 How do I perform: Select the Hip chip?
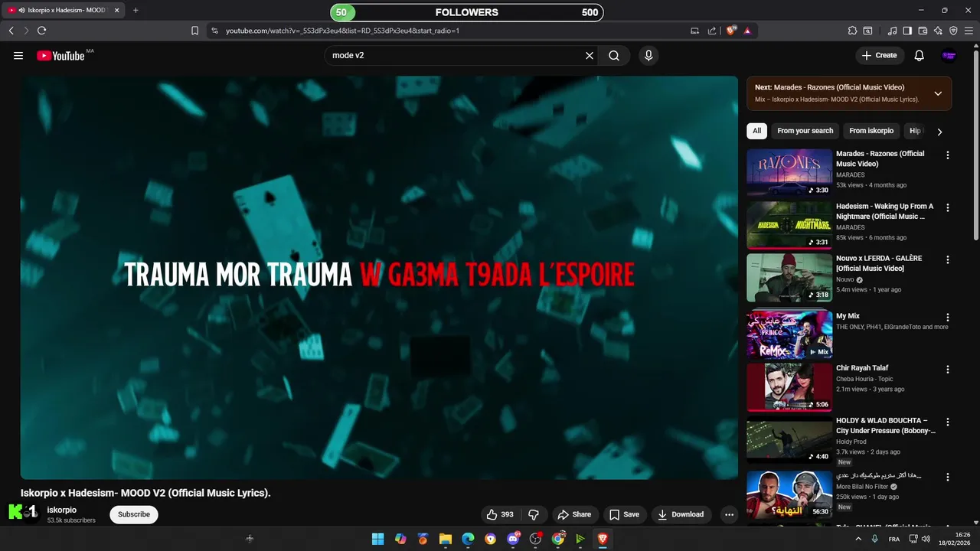[x=915, y=131]
